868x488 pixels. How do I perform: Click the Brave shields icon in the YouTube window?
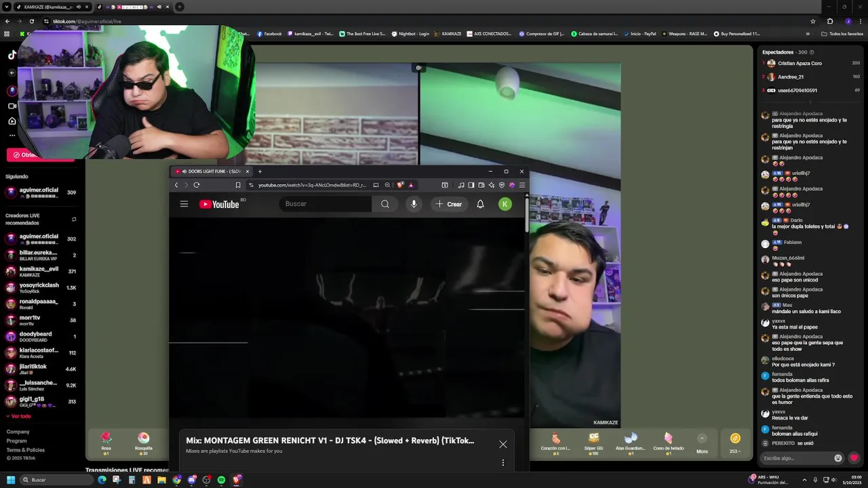coord(400,185)
